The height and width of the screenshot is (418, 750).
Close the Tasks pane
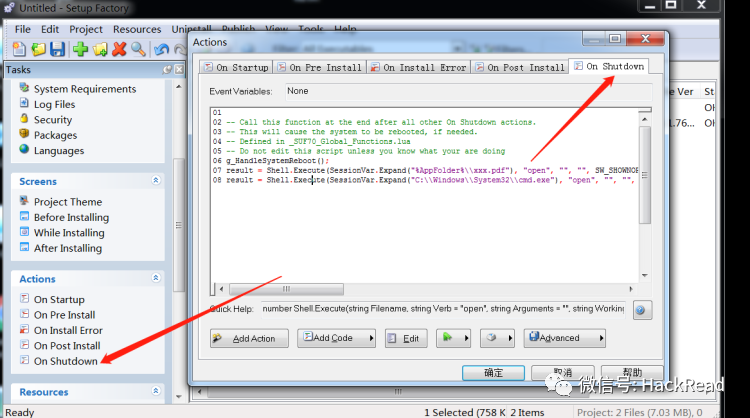click(x=179, y=70)
